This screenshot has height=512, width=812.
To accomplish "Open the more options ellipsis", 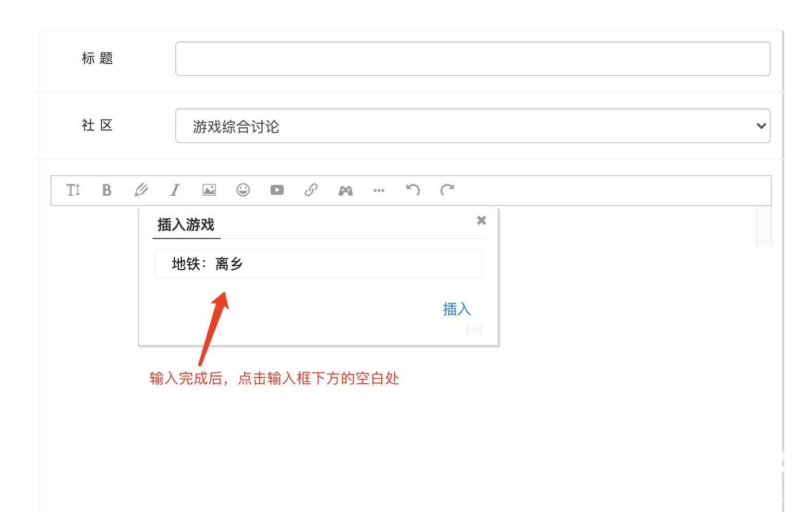I will click(379, 190).
